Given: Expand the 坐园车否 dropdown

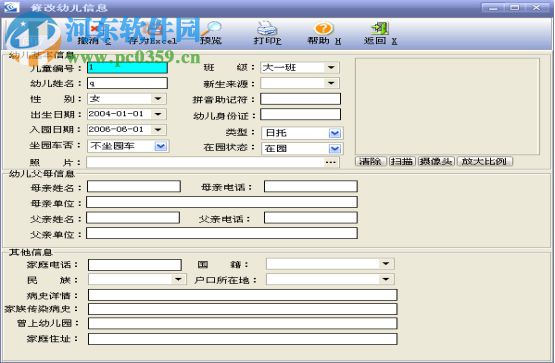Looking at the screenshot, I should (161, 146).
